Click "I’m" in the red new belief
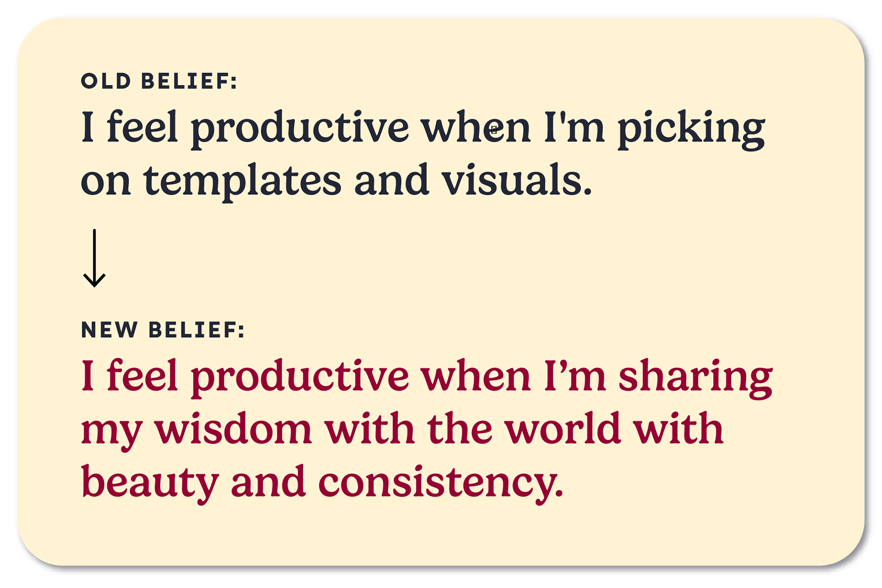The width and height of the screenshot is (882, 588). point(574,377)
